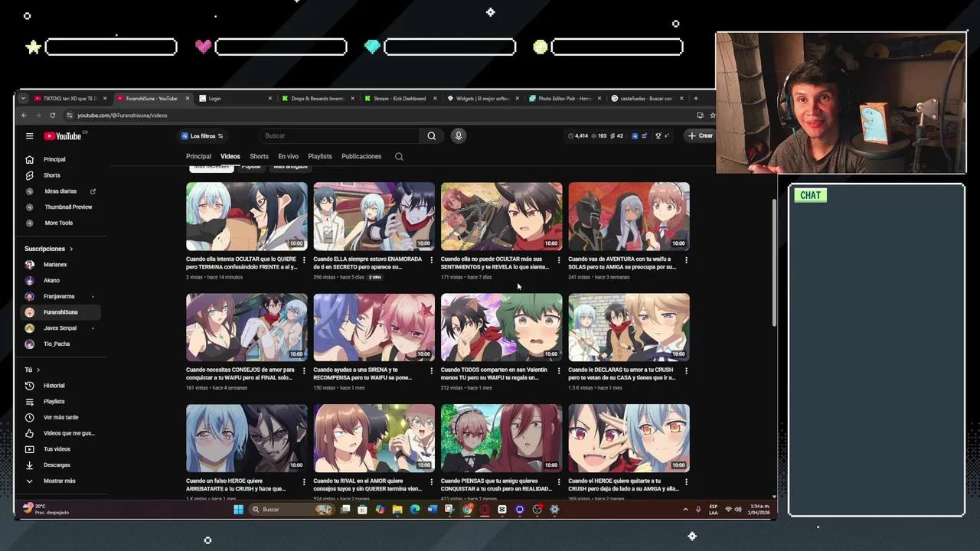Expand the Tú section chevron
The width and height of the screenshot is (980, 551).
pos(38,370)
